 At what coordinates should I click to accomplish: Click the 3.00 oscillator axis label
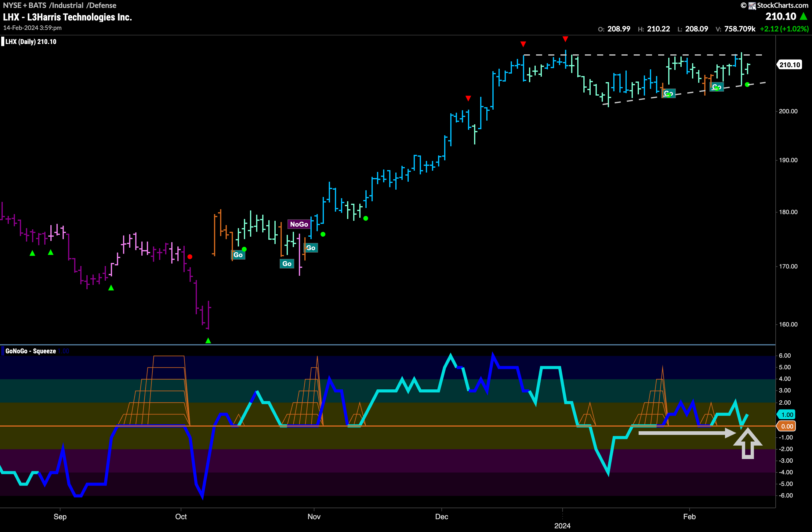(785, 390)
